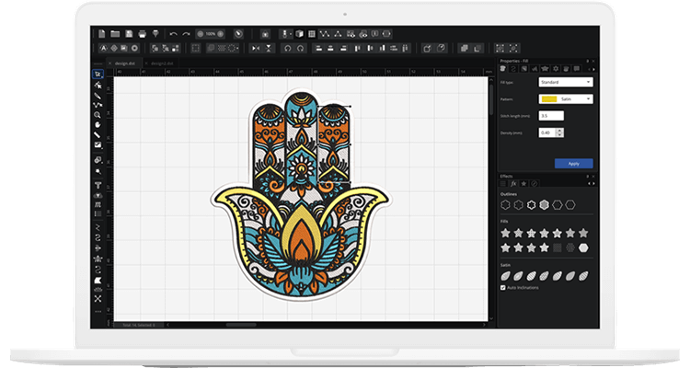Increase density using the stepper arrows
Screen dimensions: 690x368
point(559,130)
